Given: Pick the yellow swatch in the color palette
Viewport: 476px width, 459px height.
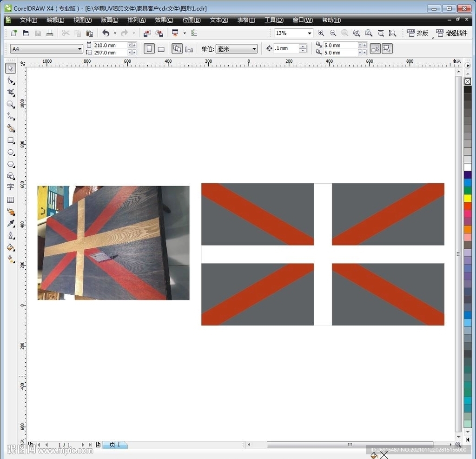Looking at the screenshot, I should 468,198.
